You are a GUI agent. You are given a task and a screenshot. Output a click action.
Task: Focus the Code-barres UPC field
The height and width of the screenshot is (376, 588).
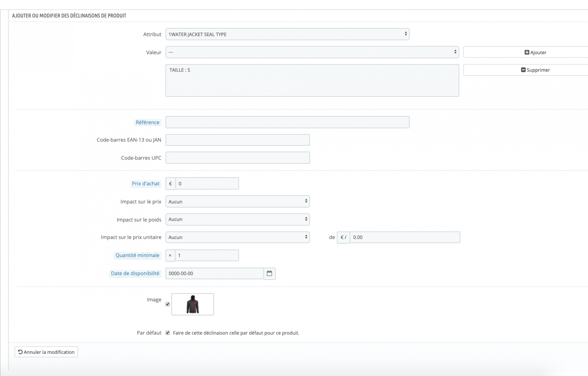[x=238, y=158]
